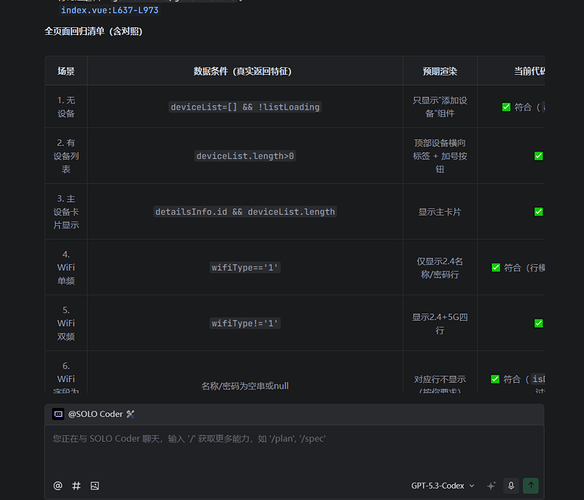Image resolution: width=584 pixels, height=500 pixels.
Task: Click the cell 顶部设备横向标签 + 加号按钮
Action: 439,156
